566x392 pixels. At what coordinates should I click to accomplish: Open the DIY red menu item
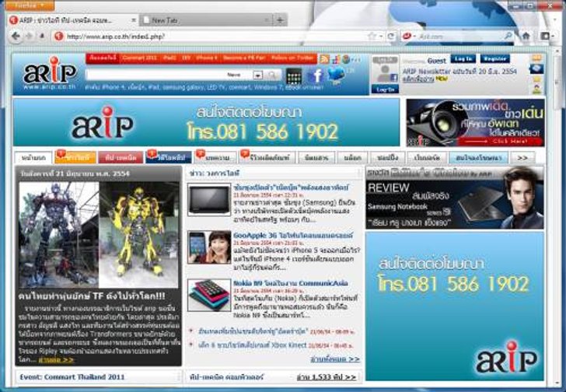pyautogui.click(x=187, y=58)
